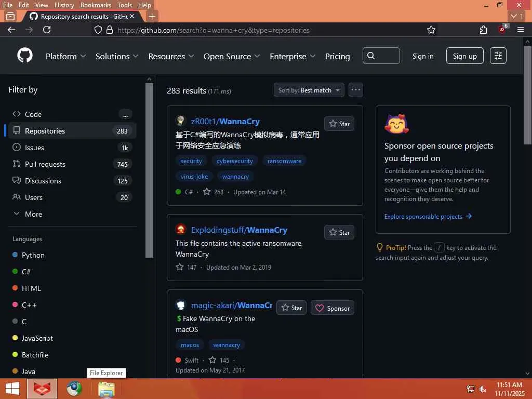
Task: Expand the Open Source dropdown
Action: pyautogui.click(x=232, y=56)
